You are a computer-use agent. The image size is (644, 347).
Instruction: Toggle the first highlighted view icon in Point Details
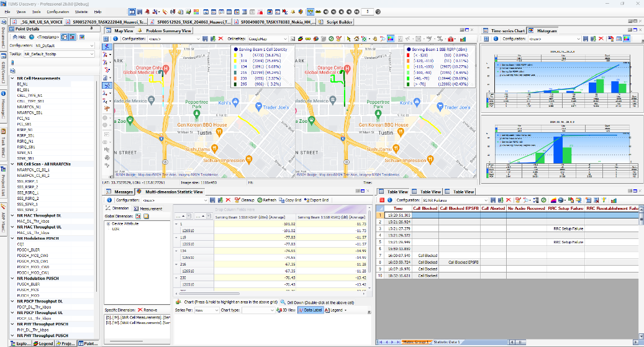(x=65, y=37)
